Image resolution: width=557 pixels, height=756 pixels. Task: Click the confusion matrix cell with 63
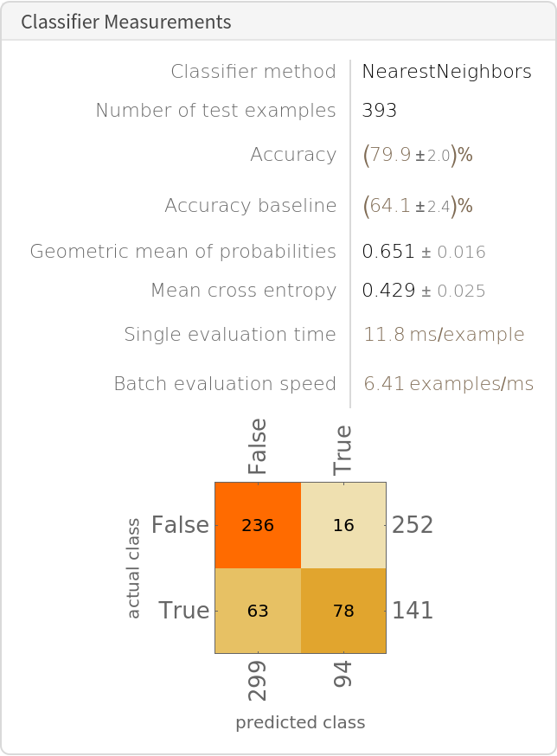click(258, 611)
